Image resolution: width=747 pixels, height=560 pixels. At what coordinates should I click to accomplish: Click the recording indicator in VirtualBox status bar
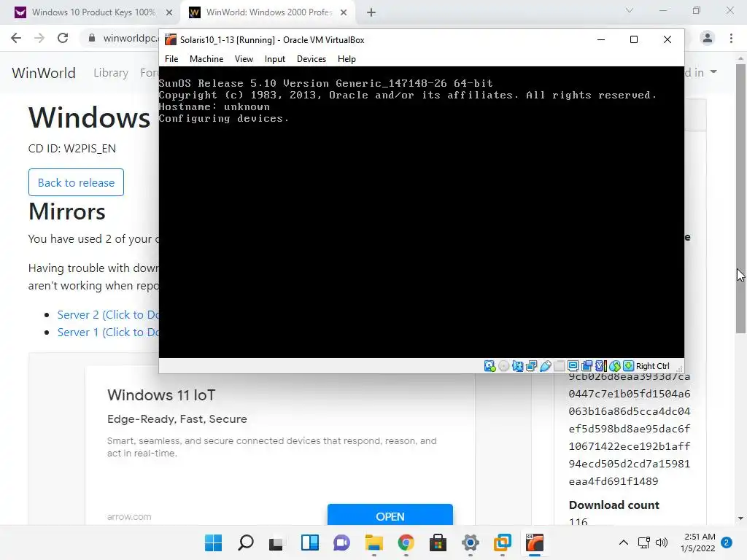[x=587, y=366]
